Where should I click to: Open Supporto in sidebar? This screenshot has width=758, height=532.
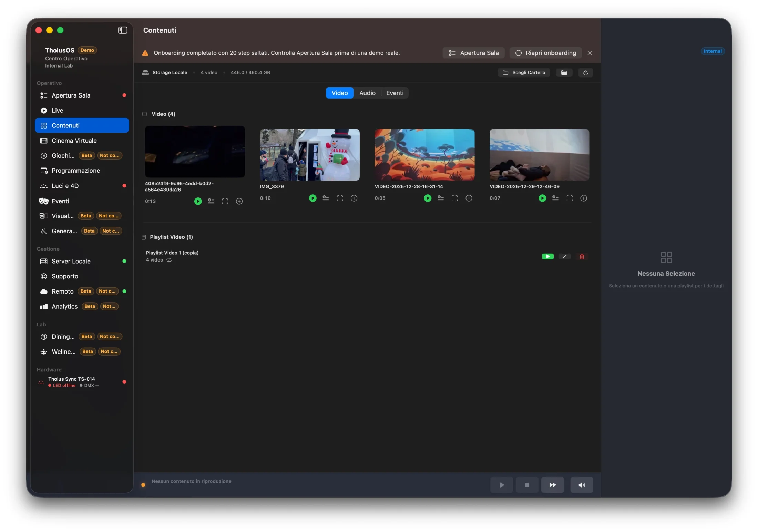point(82,276)
